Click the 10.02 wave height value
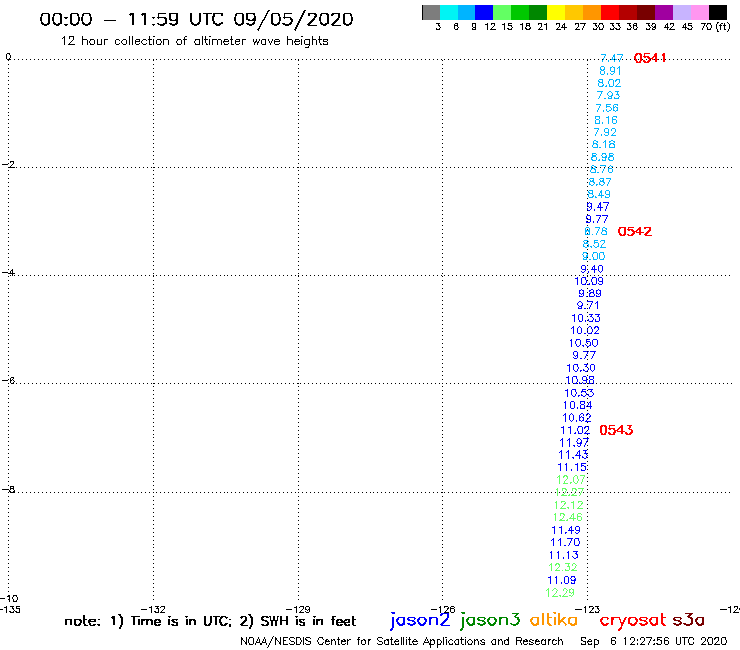This screenshot has width=740, height=650. pos(585,331)
